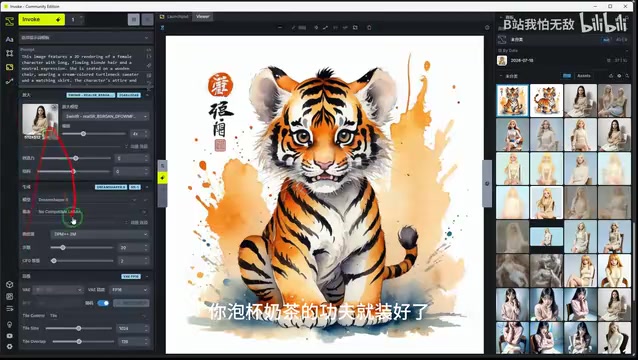
Task: Click the Tile Overlap value field 128
Action: 133,342
